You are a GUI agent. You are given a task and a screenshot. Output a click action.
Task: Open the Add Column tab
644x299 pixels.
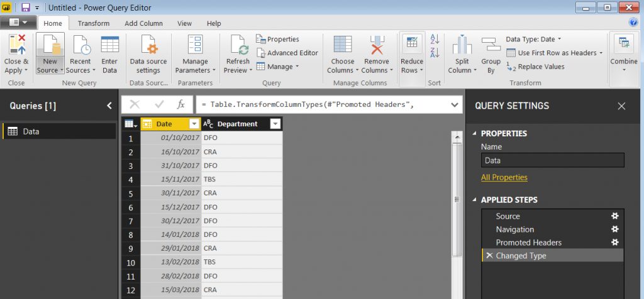click(x=143, y=23)
